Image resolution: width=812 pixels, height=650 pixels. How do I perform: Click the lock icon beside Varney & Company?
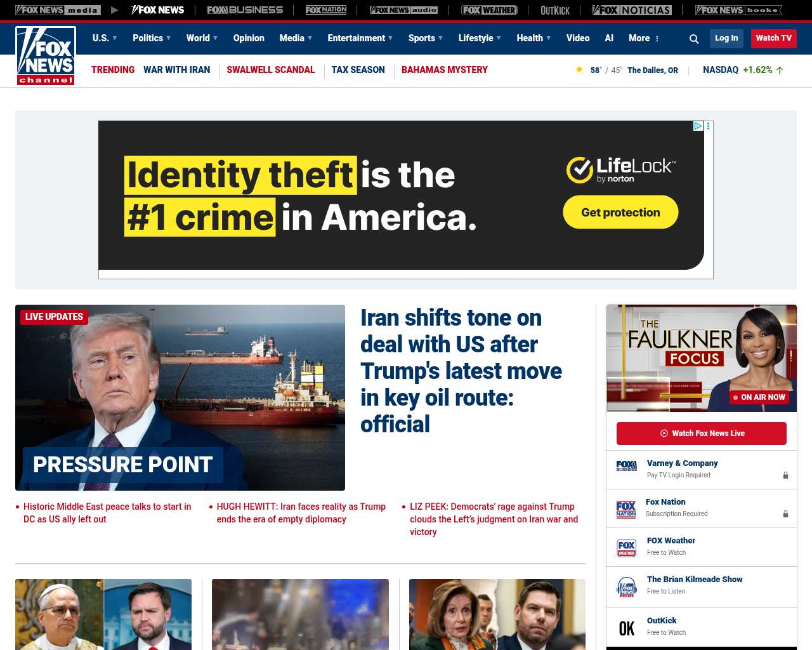785,475
